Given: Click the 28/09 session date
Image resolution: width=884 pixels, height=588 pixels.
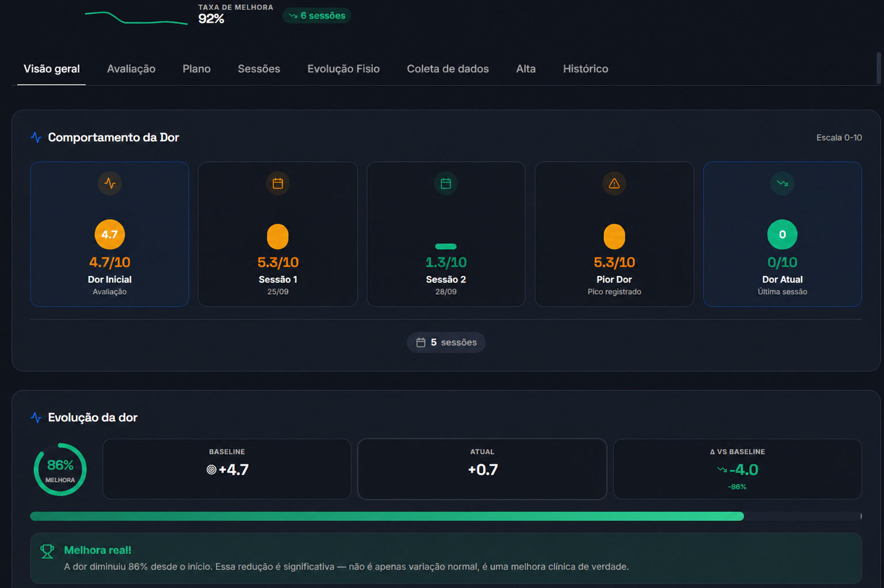Looking at the screenshot, I should click(446, 292).
